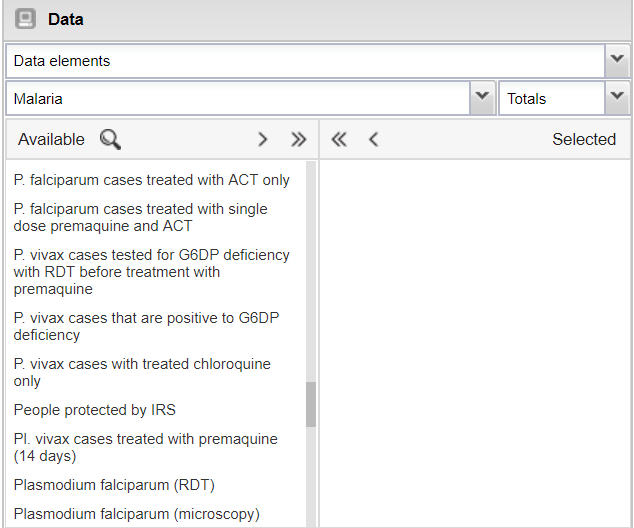Click the Available list scrollbar thumb
Screen dimensions: 634x528
(x=310, y=403)
